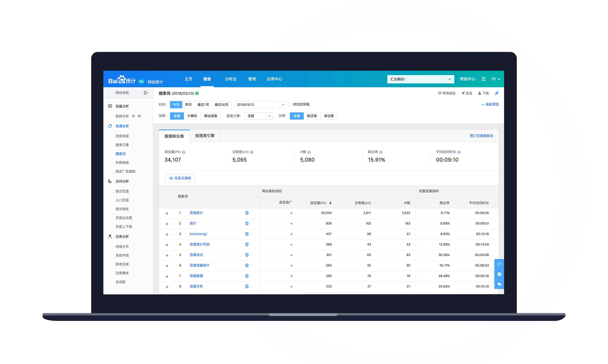
Task: Select 昨天 time range
Action: pos(188,105)
